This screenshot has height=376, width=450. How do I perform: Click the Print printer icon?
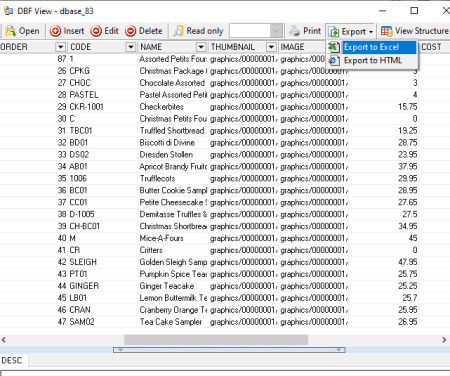click(294, 31)
